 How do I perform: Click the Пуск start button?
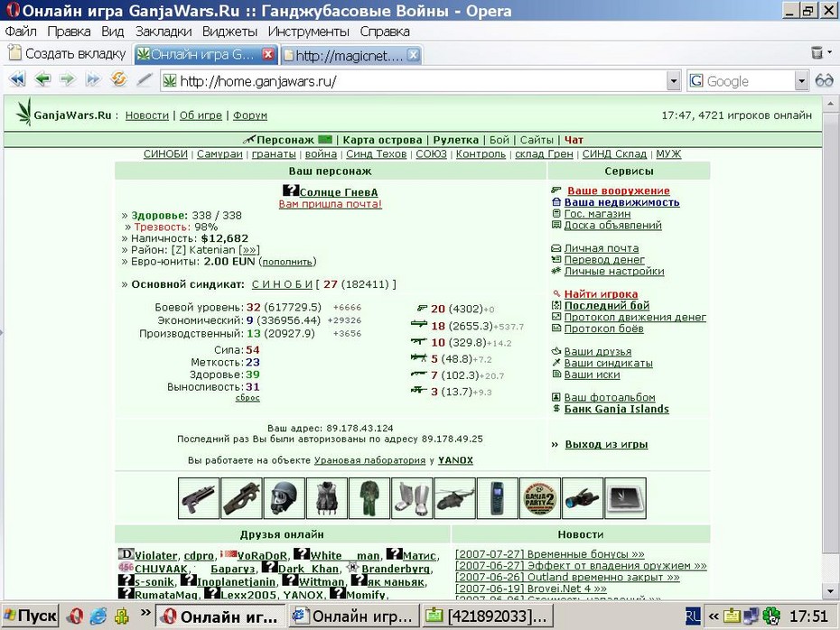tap(30, 616)
